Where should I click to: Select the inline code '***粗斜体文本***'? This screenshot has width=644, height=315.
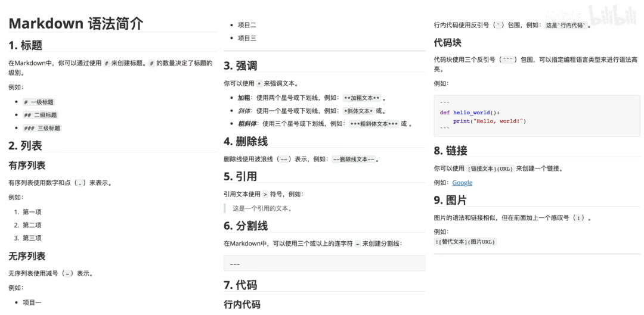click(374, 124)
